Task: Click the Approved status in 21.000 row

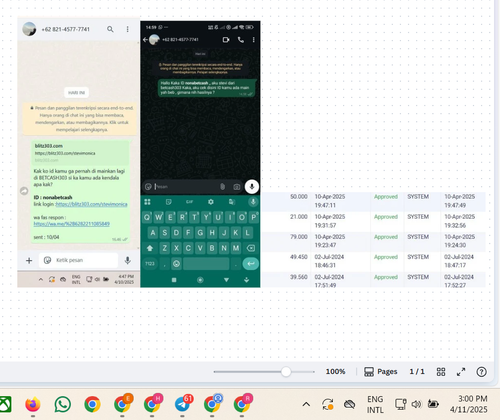Action: (386, 217)
